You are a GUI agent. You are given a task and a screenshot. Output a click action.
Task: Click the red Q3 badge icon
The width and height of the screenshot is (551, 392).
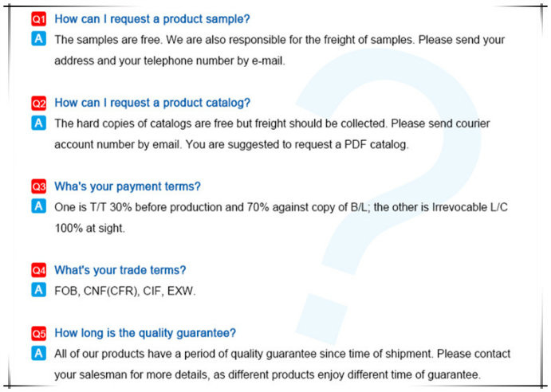coord(38,186)
